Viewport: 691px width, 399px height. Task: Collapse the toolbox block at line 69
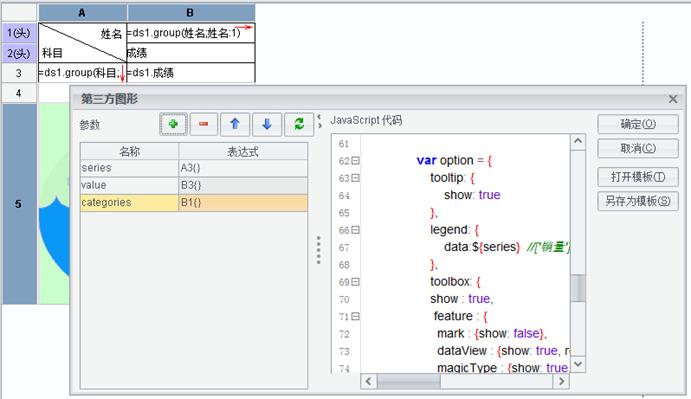coord(355,282)
